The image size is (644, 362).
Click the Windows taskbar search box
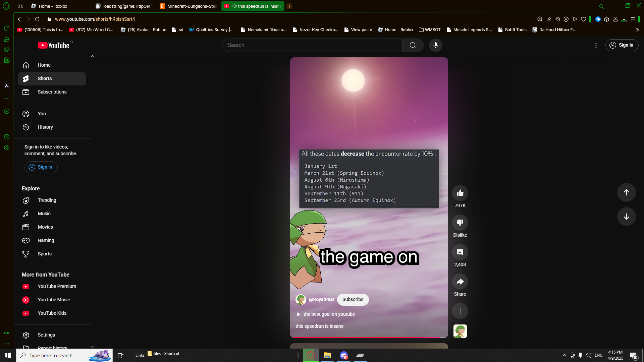click(x=64, y=355)
